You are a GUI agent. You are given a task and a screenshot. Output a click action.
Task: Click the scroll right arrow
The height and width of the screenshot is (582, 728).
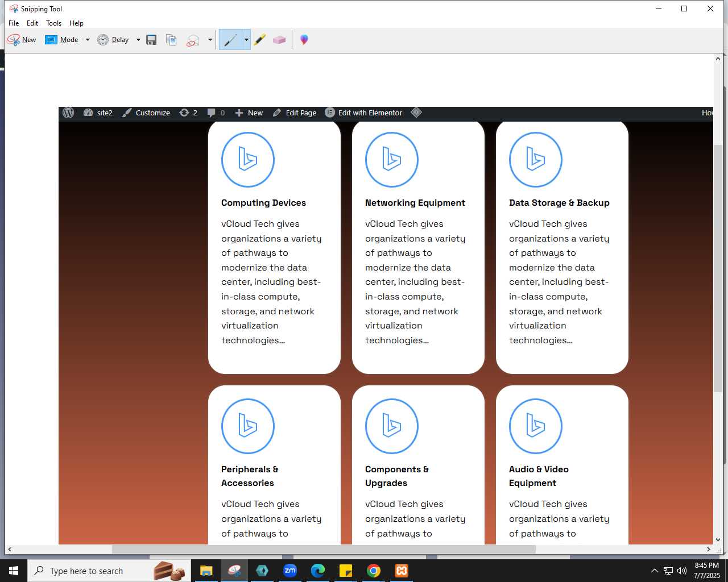coord(708,550)
